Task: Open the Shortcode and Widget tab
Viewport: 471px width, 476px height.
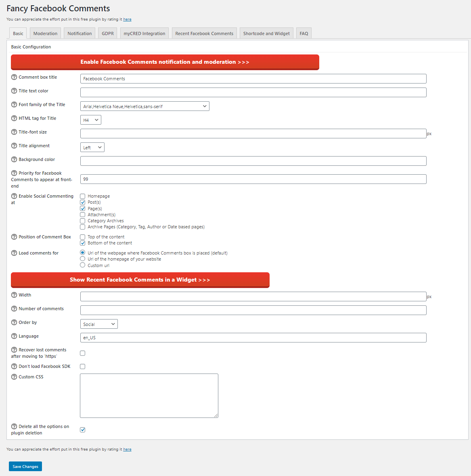Action: [x=266, y=33]
